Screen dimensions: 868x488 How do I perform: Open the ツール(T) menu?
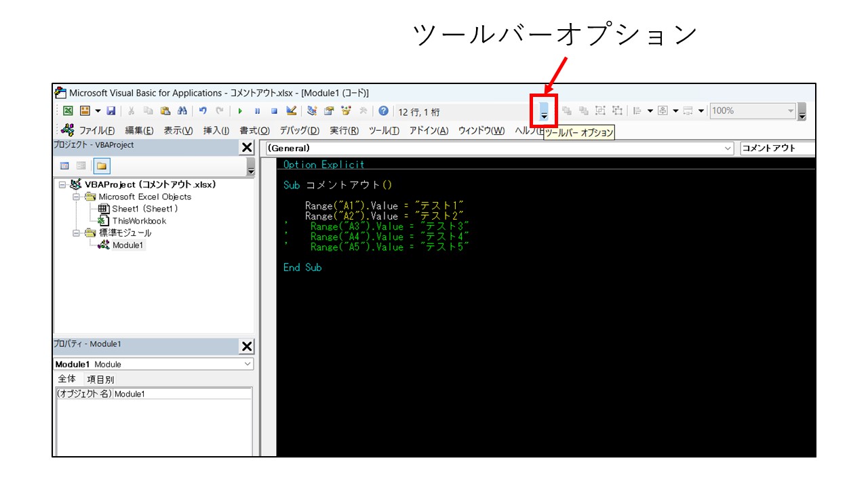click(x=384, y=131)
